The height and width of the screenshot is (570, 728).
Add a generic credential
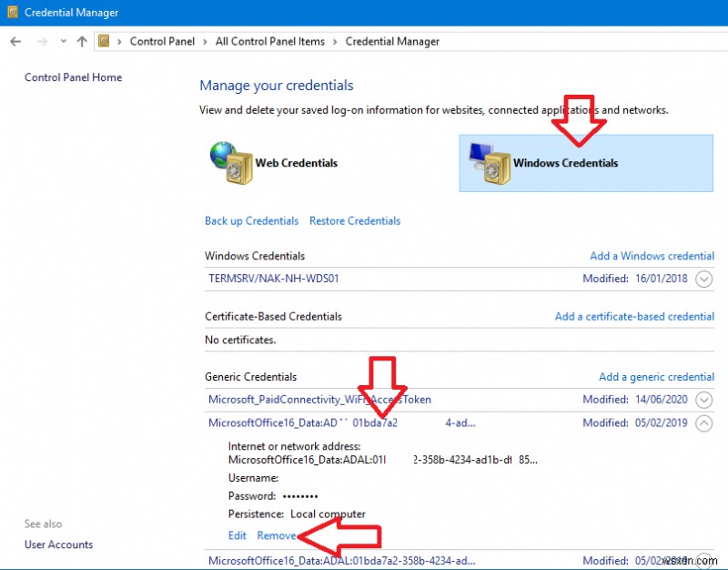pyautogui.click(x=656, y=376)
